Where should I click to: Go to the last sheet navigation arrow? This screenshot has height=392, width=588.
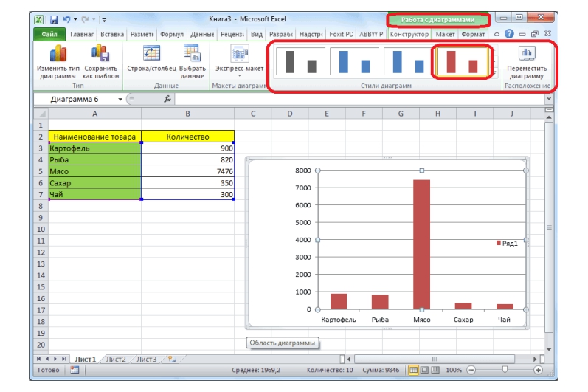63,359
